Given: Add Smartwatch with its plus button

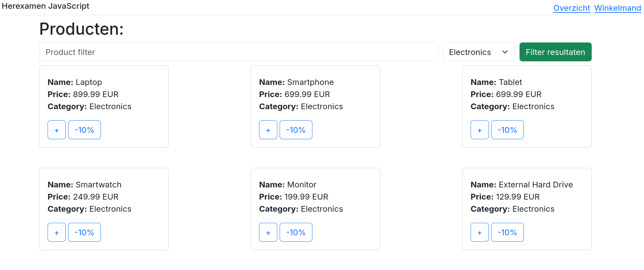Looking at the screenshot, I should 57,232.
